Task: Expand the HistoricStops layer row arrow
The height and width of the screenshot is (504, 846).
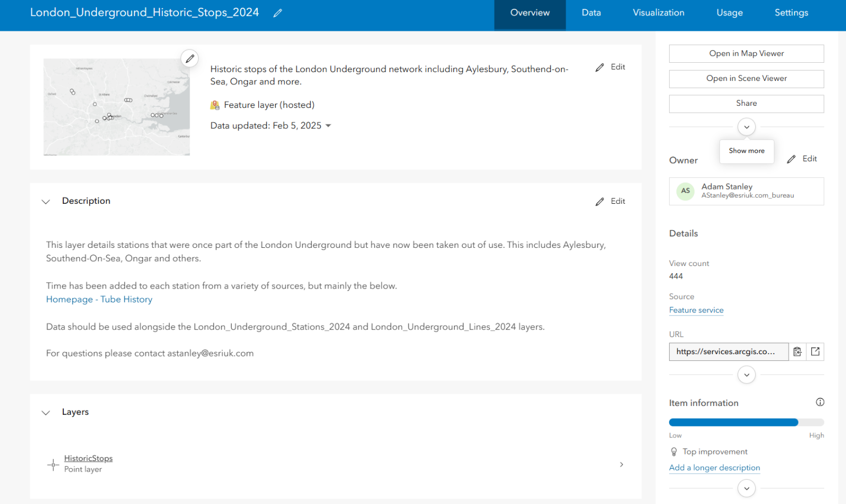Action: point(621,464)
